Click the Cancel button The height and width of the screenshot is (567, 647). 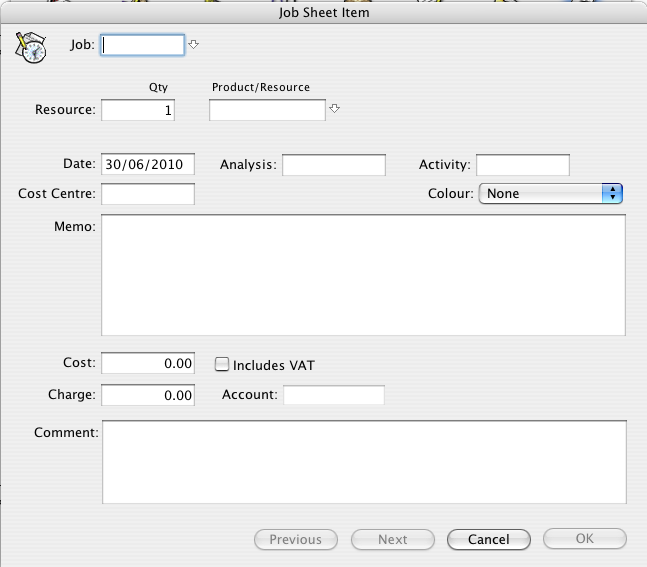pos(489,539)
